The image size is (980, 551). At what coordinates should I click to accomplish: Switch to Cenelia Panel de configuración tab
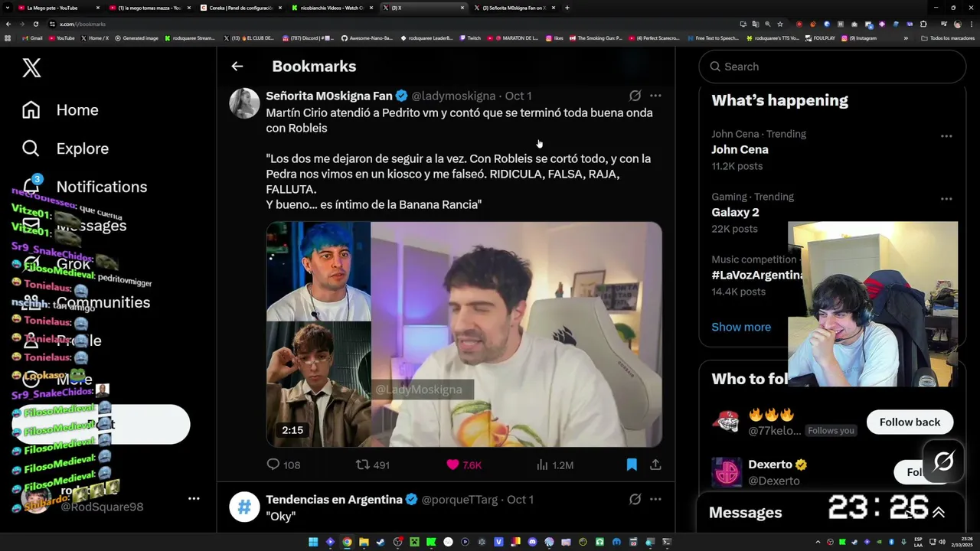pyautogui.click(x=240, y=8)
